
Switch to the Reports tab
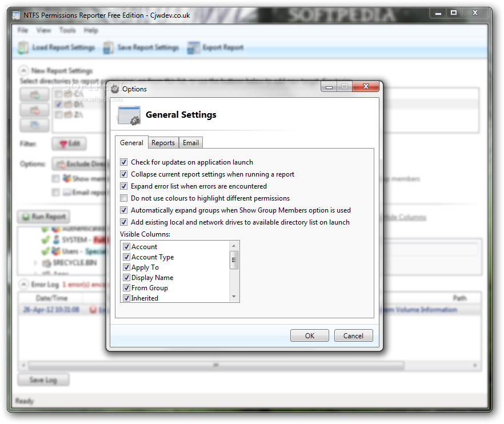pyautogui.click(x=163, y=143)
